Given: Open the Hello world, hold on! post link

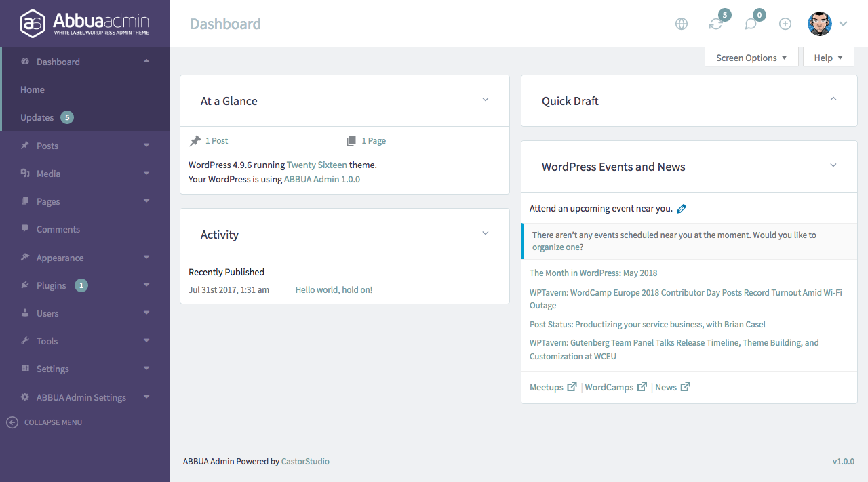Looking at the screenshot, I should [334, 289].
